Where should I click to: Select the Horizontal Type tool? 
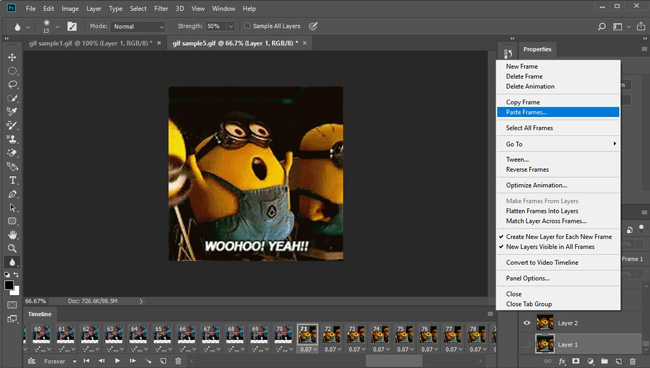click(x=12, y=180)
